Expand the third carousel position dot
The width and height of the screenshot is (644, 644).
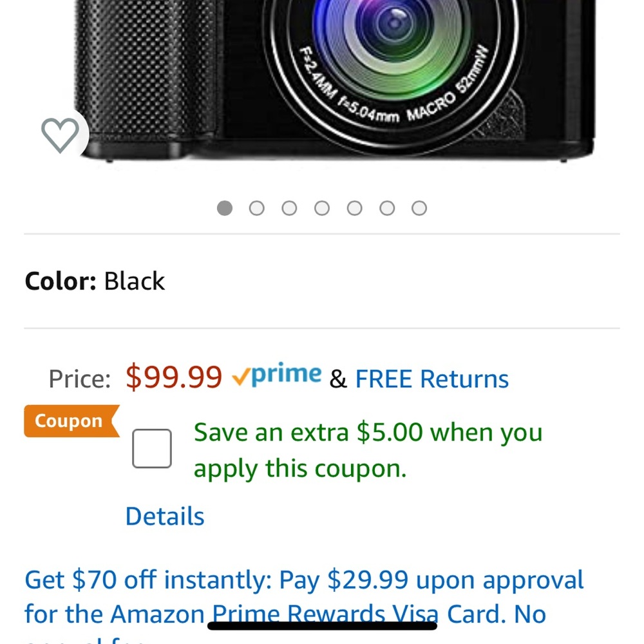pyautogui.click(x=290, y=208)
